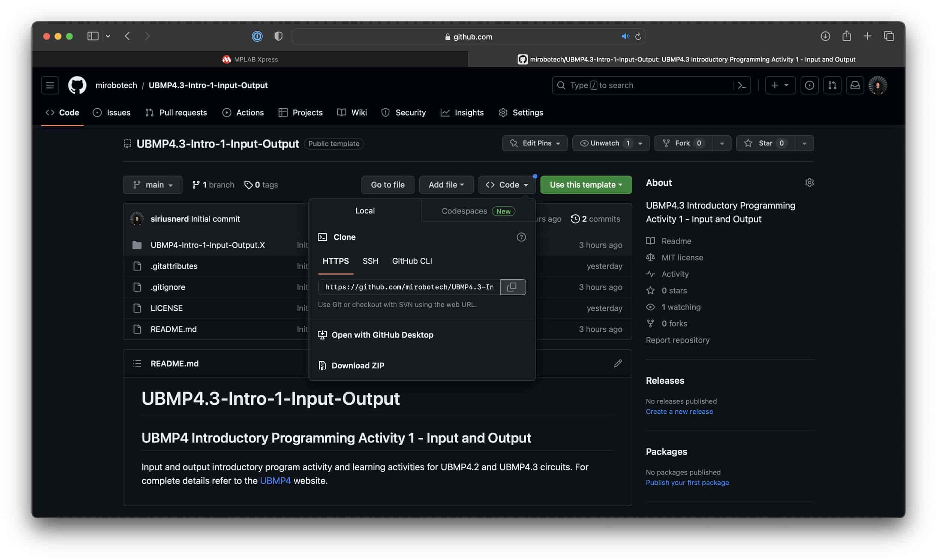This screenshot has width=937, height=560.
Task: Select the Codespaces tab in Code popup
Action: click(478, 211)
